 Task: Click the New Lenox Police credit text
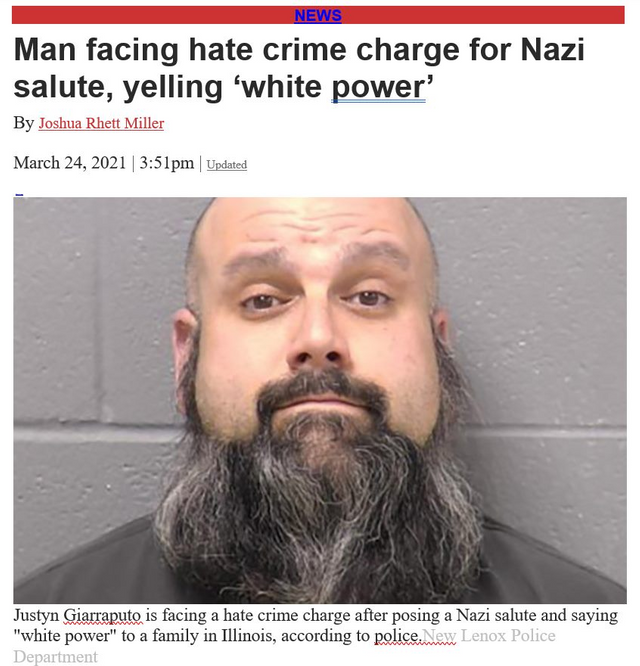(489, 635)
